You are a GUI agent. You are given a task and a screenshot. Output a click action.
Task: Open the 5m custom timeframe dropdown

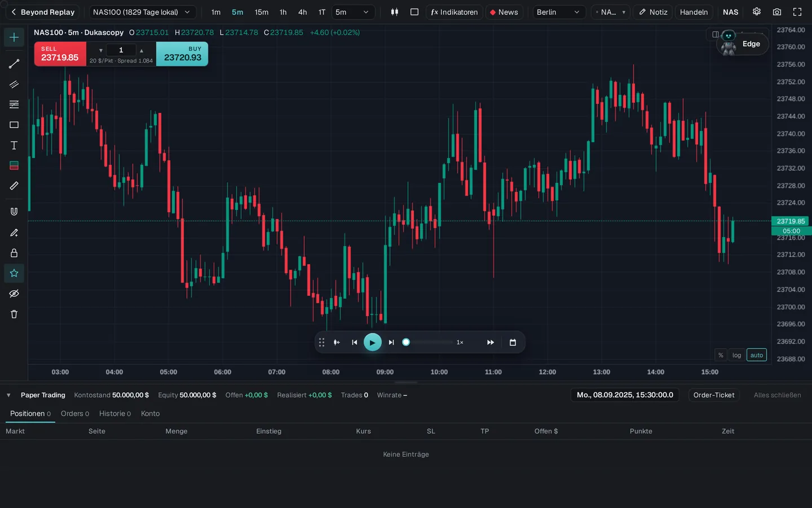coord(353,12)
